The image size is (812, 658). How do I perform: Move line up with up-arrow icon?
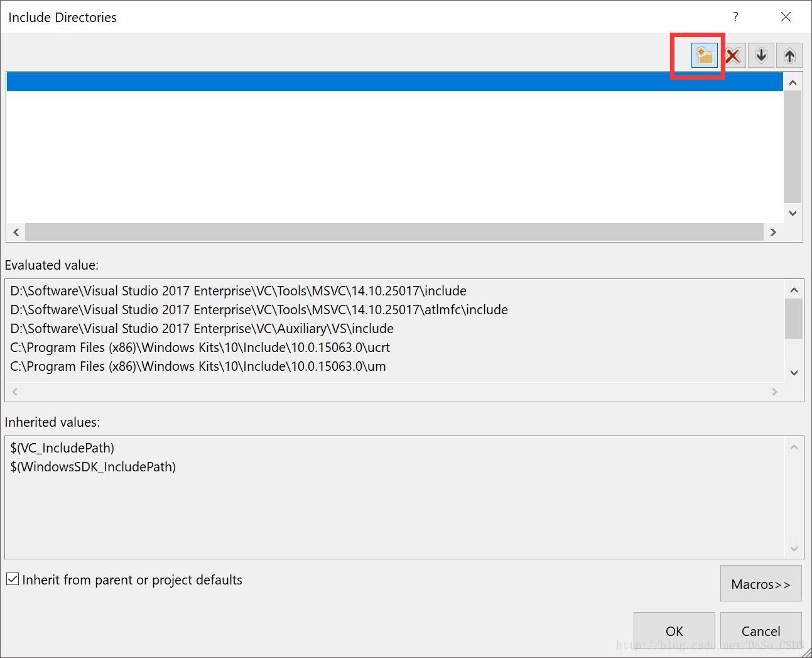point(789,56)
